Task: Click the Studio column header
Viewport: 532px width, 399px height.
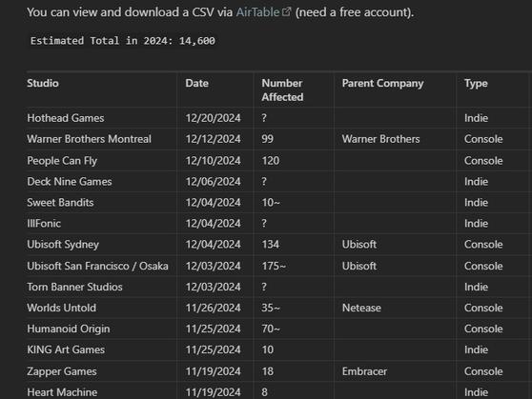Action: click(43, 83)
